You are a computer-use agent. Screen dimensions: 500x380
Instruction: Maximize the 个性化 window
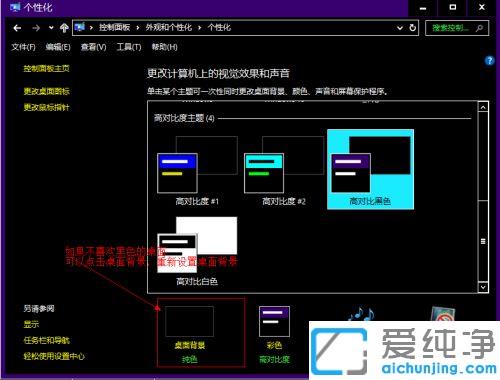452,7
